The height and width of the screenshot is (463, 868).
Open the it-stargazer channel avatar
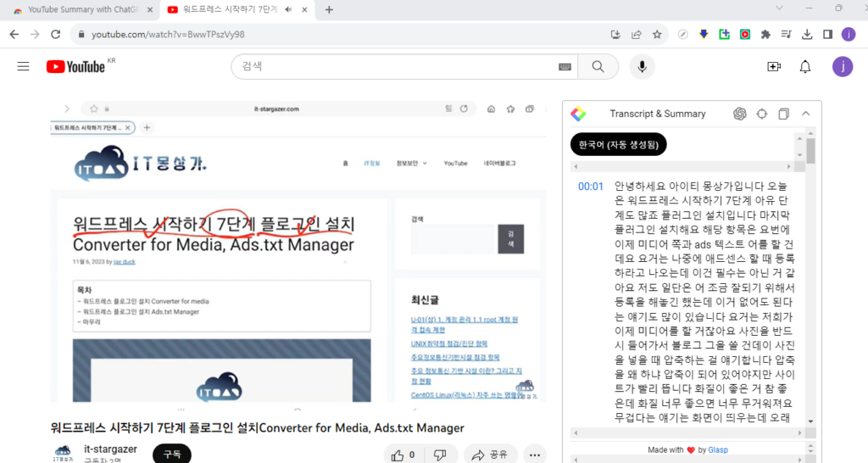point(63,453)
